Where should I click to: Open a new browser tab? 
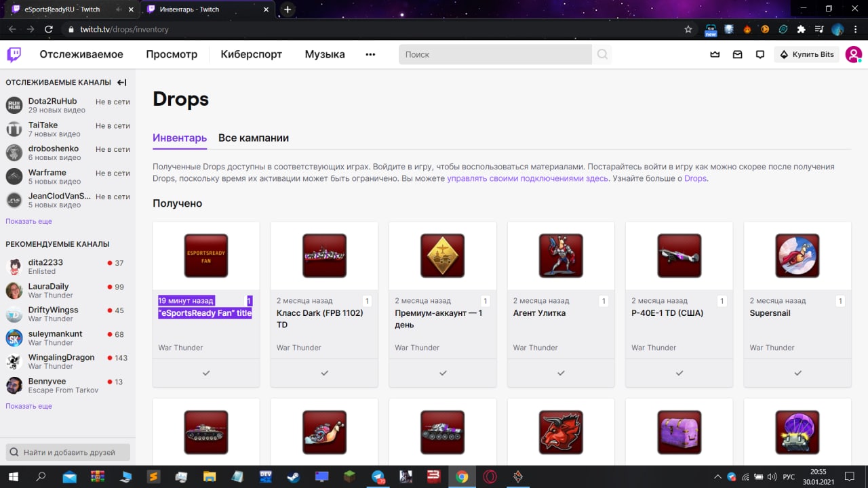click(288, 9)
